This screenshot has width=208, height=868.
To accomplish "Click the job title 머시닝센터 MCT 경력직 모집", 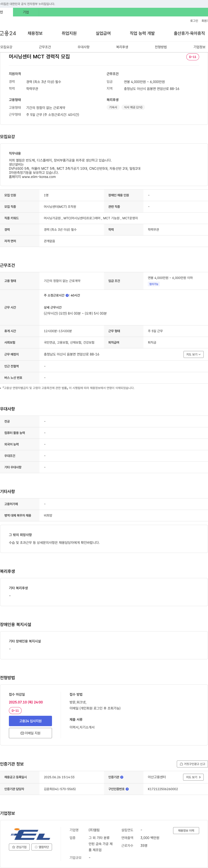I will point(39,57).
